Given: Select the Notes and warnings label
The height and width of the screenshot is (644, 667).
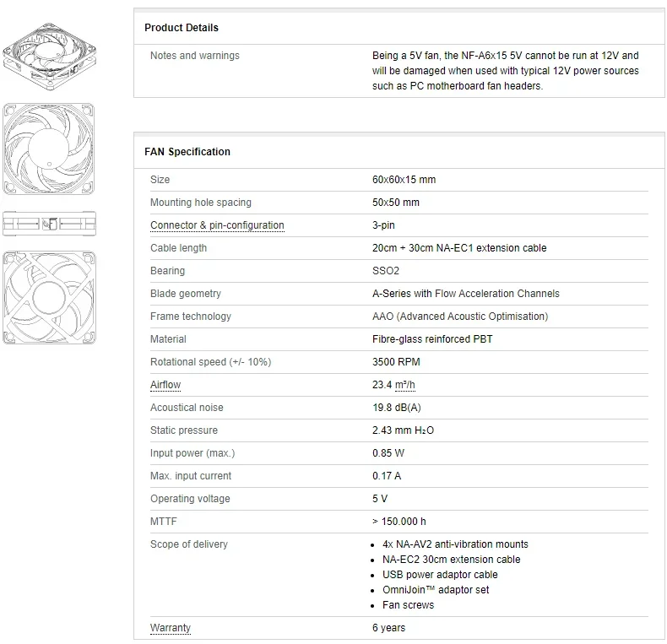Looking at the screenshot, I should [194, 56].
